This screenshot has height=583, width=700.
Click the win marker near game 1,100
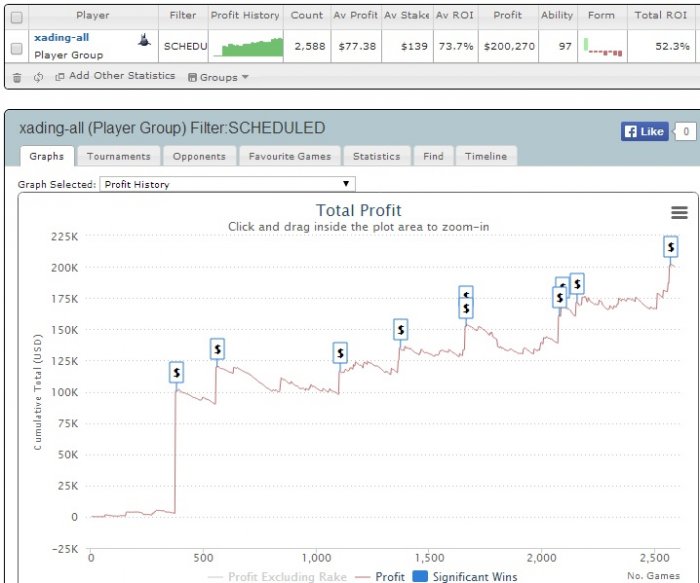point(340,353)
